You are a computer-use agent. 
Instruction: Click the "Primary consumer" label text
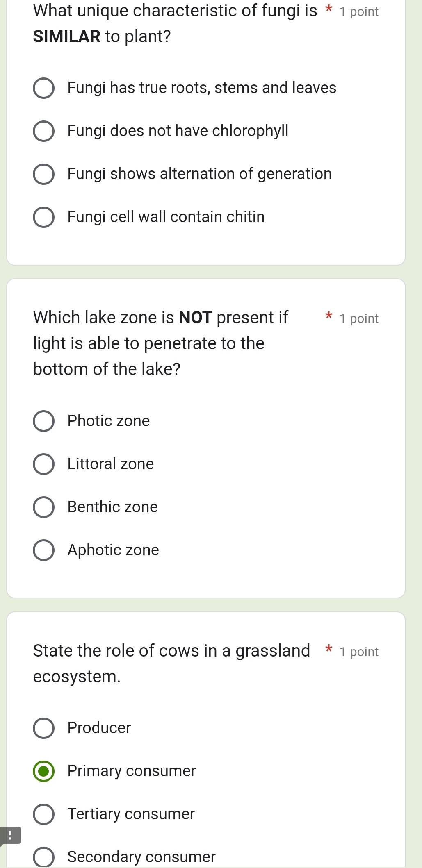(x=132, y=771)
